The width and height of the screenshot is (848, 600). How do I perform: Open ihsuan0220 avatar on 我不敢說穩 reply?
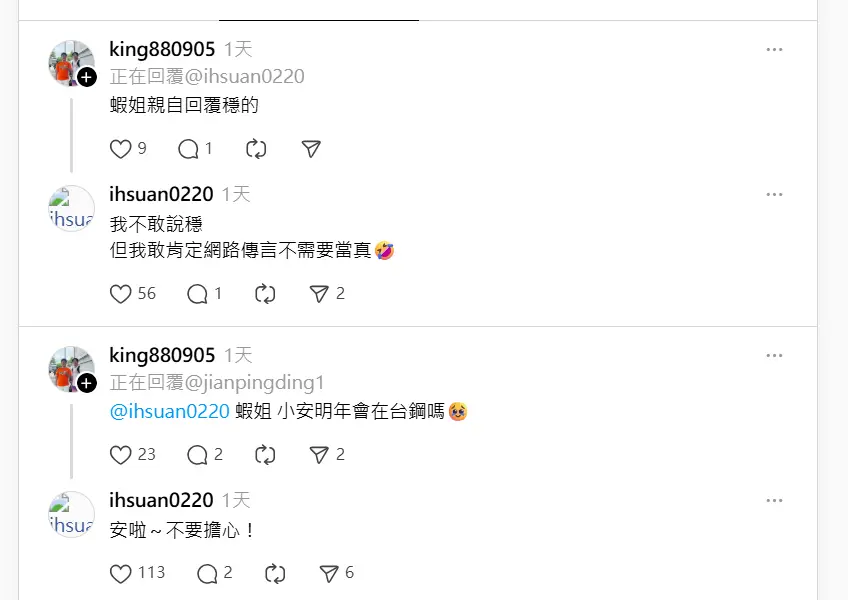coord(71,208)
